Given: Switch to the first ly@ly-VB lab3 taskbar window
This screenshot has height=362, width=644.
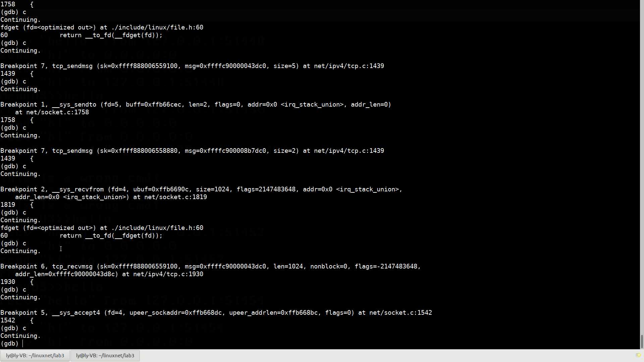Looking at the screenshot, I should (35, 355).
